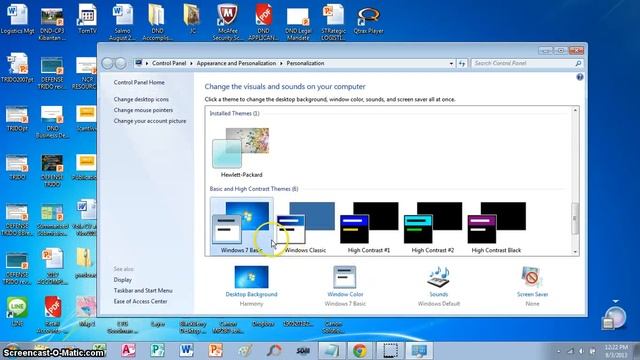The image size is (640, 360).
Task: Open Window Color settings
Action: 345,286
